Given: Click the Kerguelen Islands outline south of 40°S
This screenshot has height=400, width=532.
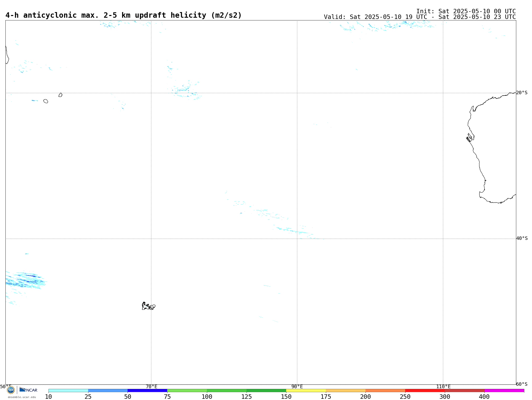Looking at the screenshot, I should click(x=149, y=306).
